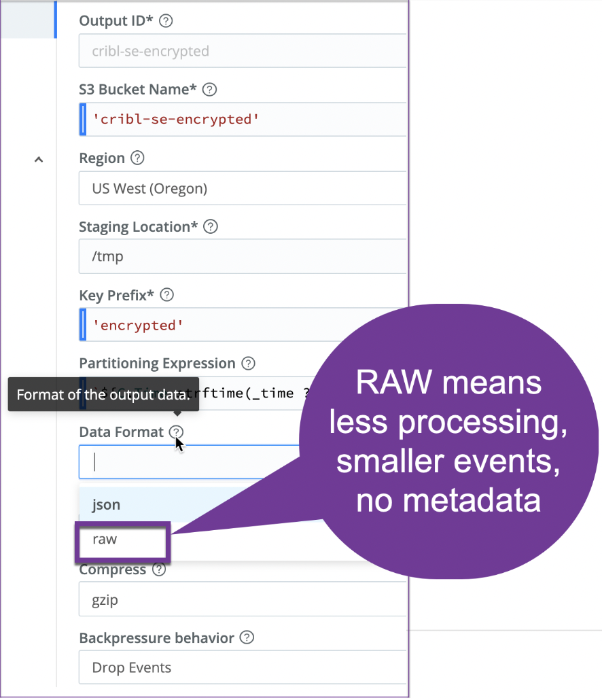
Task: Click the Data Format help icon
Action: coord(177,432)
